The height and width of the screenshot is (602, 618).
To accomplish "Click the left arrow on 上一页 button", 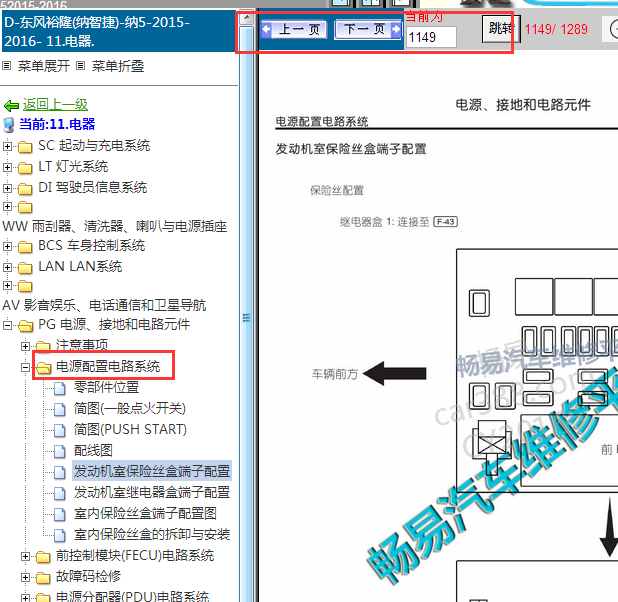I will point(267,29).
